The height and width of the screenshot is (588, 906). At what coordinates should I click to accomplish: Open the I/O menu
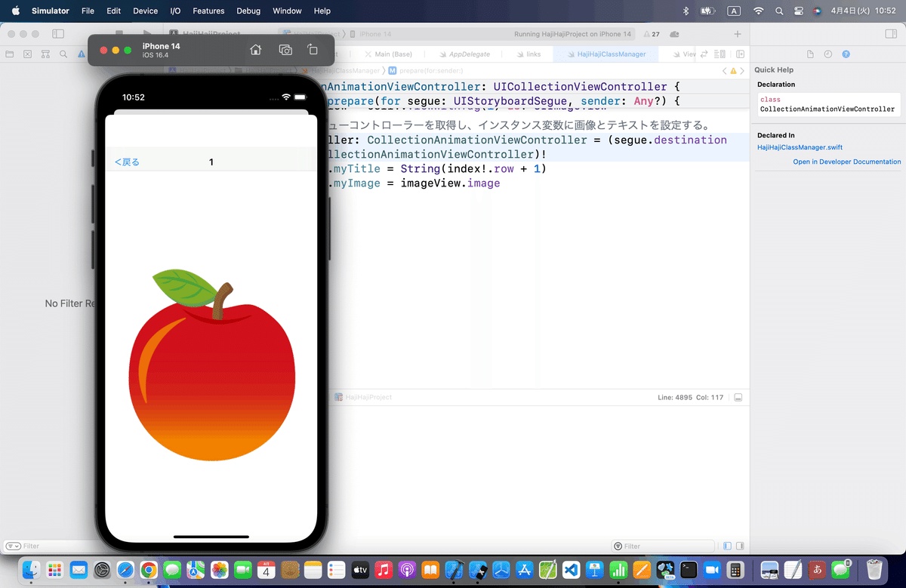[176, 11]
